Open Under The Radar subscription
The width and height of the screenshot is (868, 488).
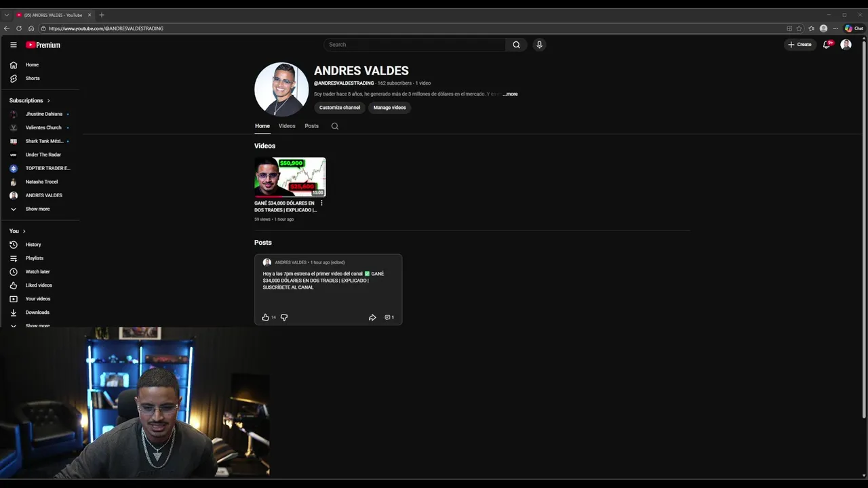point(41,155)
